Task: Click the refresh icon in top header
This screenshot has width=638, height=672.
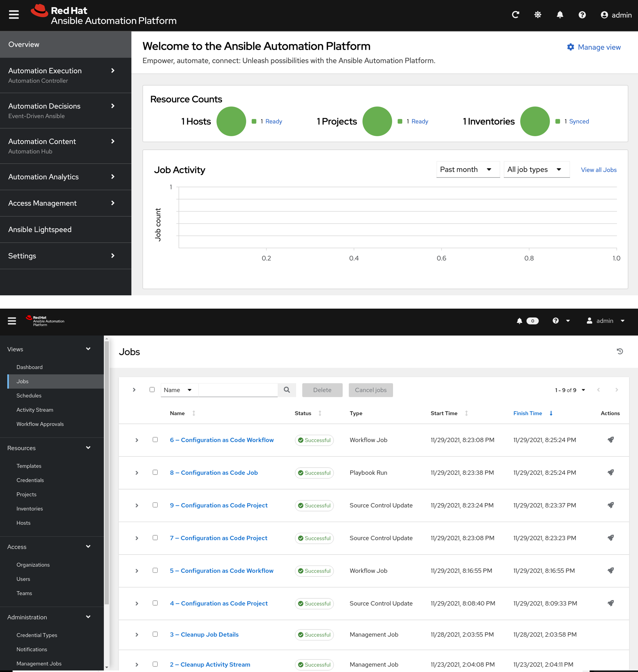Action: tap(516, 15)
